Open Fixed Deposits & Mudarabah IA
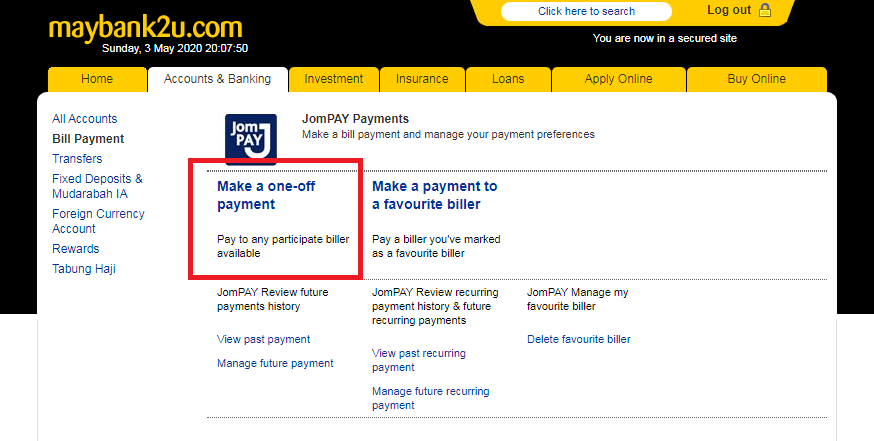This screenshot has width=874, height=441. [98, 186]
